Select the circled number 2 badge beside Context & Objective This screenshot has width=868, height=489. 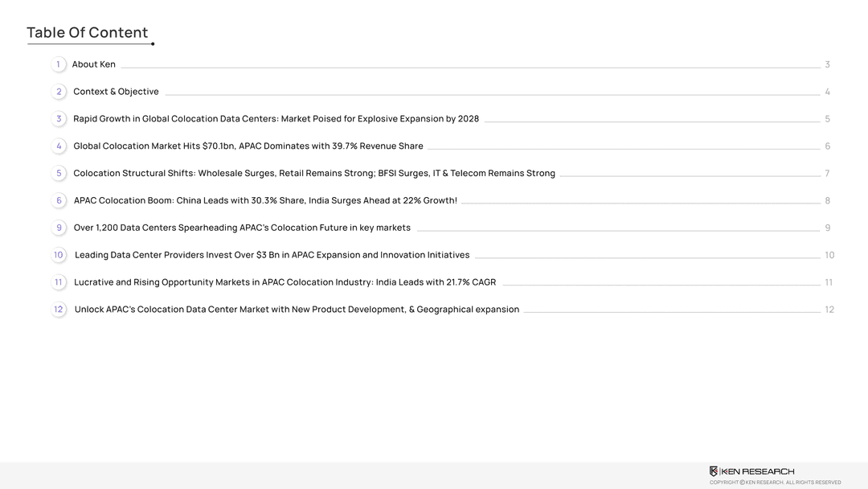pos(59,92)
